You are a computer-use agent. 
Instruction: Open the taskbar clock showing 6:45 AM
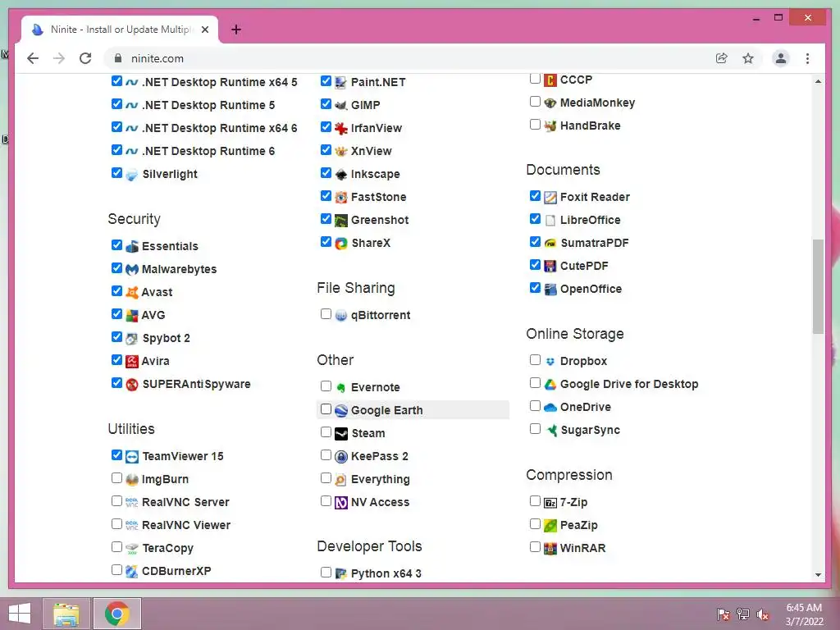point(804,614)
